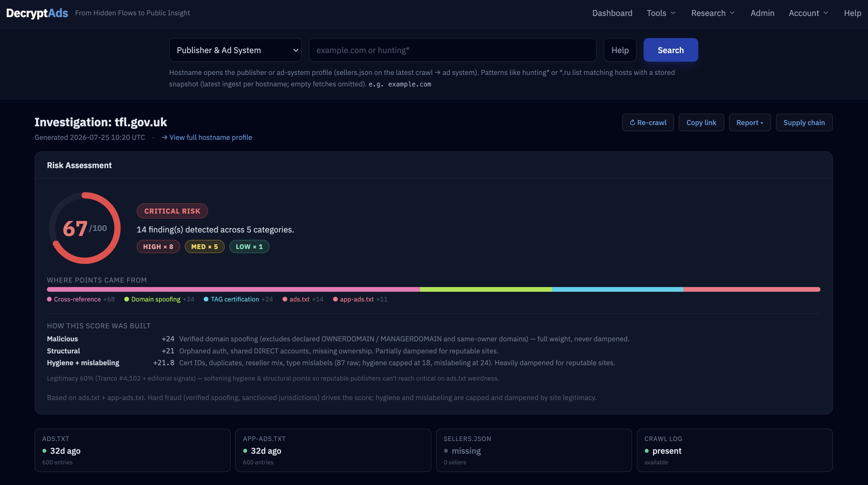This screenshot has width=868, height=485.
Task: Expand the Account dropdown menu
Action: [808, 13]
